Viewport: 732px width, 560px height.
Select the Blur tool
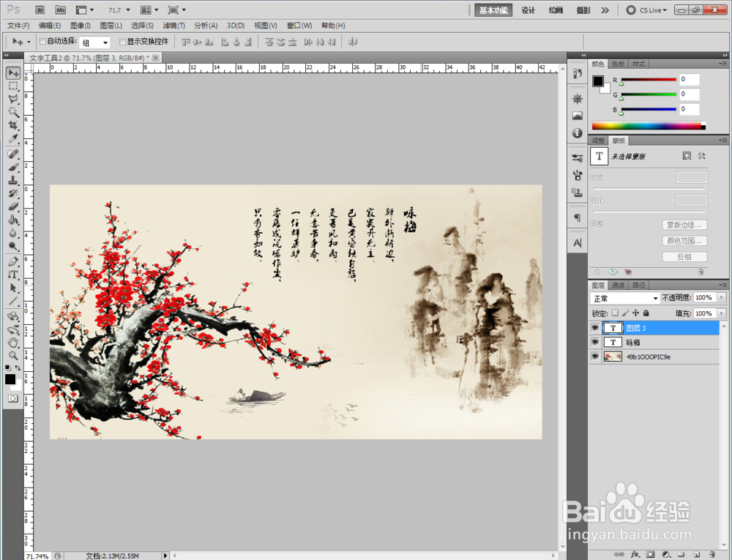pyautogui.click(x=13, y=233)
